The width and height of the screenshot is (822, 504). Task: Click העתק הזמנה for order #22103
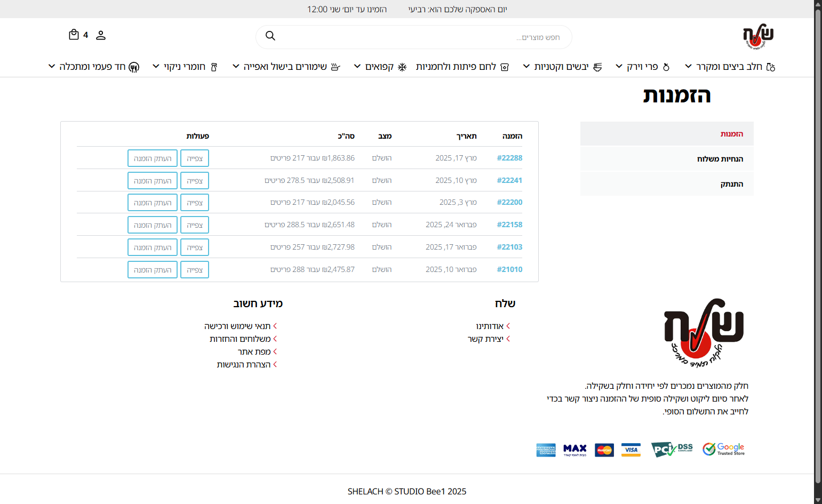153,247
